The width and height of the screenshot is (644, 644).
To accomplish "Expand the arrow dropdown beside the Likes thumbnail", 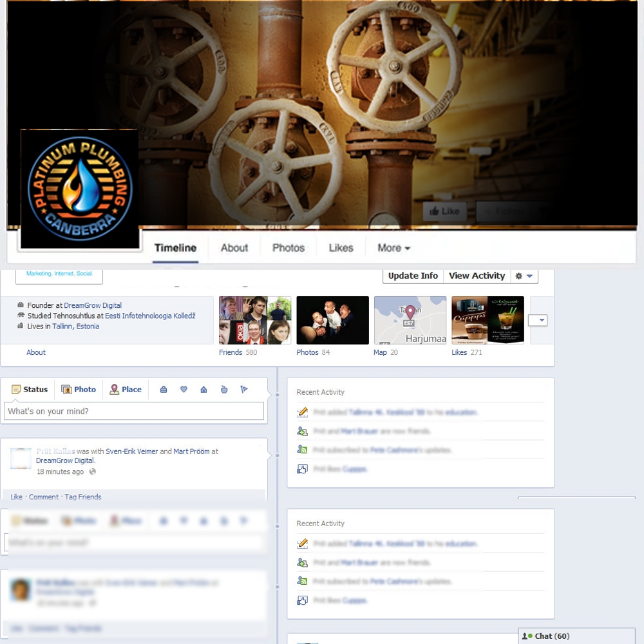I will point(538,321).
